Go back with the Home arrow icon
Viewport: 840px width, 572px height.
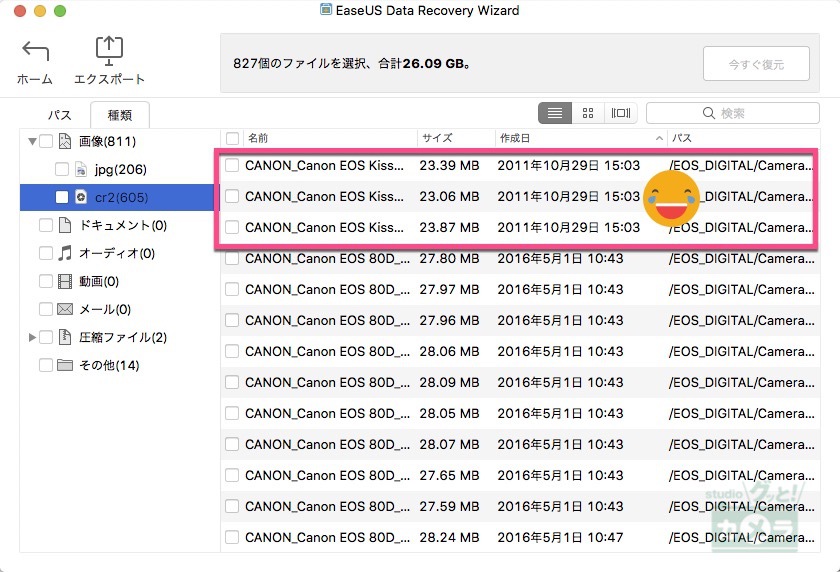click(x=35, y=51)
